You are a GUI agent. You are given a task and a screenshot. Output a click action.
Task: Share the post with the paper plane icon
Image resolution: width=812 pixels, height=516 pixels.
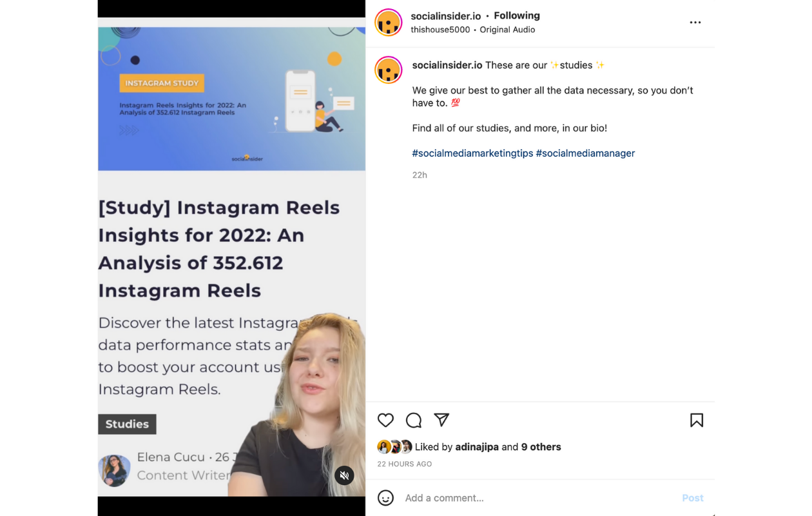click(441, 420)
